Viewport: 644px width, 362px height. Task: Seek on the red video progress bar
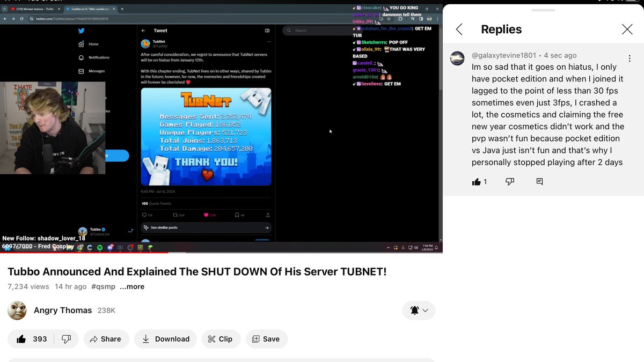click(x=221, y=253)
